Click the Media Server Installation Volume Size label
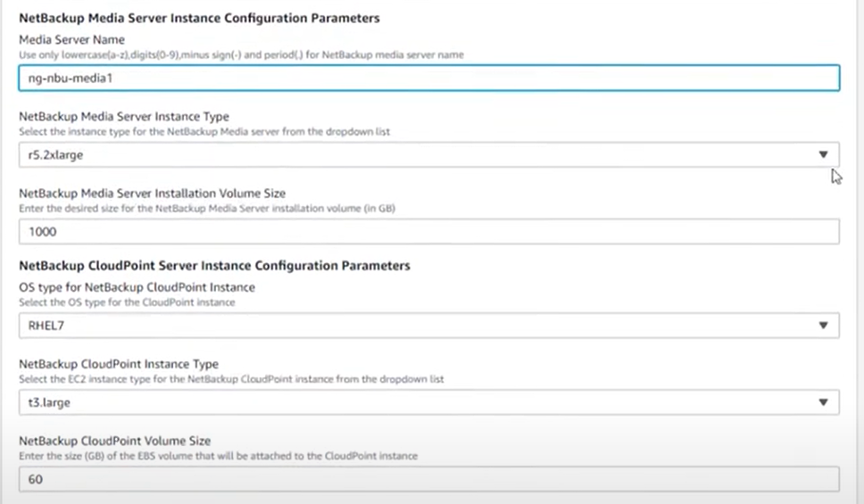 point(152,194)
